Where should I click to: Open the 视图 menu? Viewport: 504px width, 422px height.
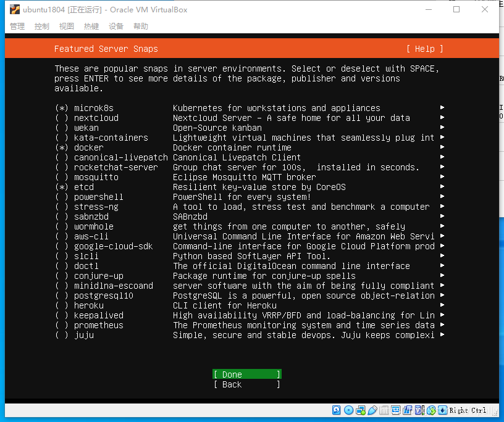click(x=67, y=27)
